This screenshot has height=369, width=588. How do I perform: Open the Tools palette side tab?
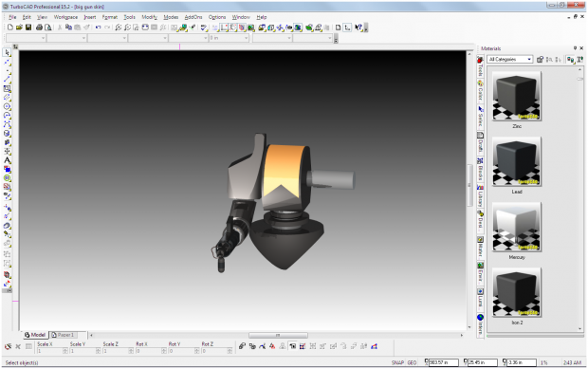point(480,66)
